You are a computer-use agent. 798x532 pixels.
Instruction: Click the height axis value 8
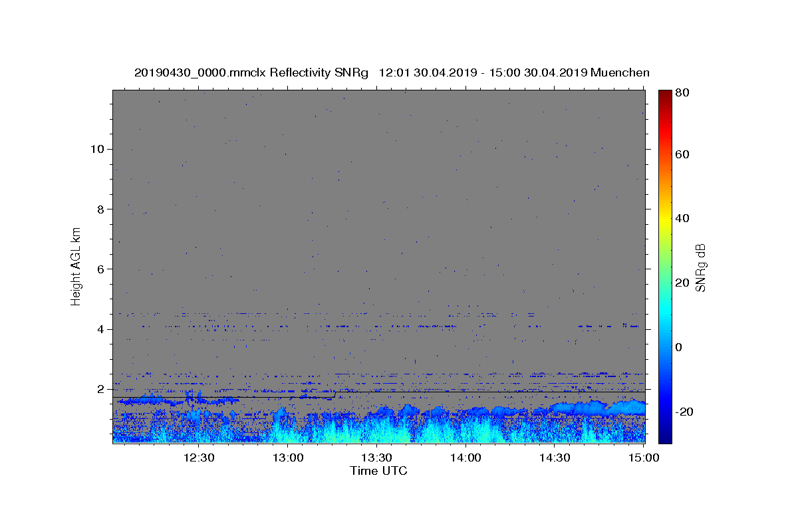point(102,209)
